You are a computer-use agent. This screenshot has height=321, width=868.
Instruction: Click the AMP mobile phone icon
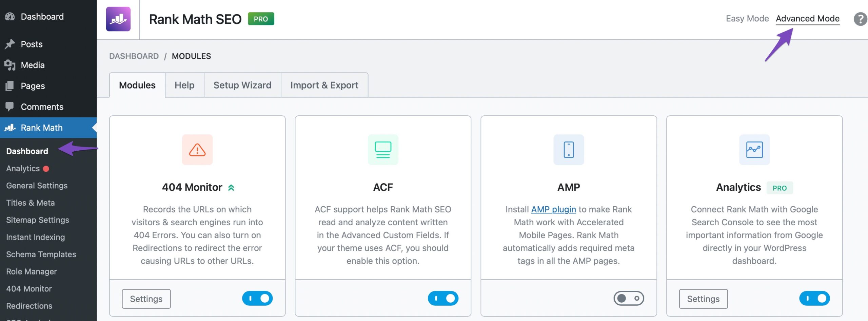pos(569,150)
